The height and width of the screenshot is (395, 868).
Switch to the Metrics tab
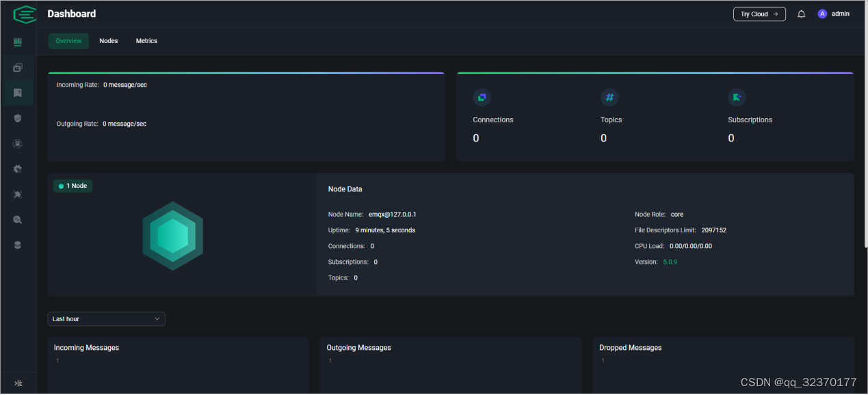click(146, 41)
